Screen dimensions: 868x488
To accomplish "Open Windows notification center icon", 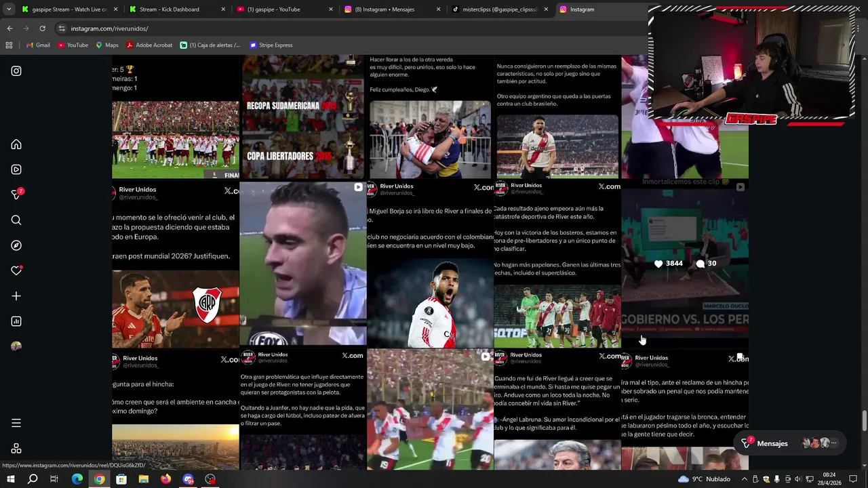I will [852, 479].
